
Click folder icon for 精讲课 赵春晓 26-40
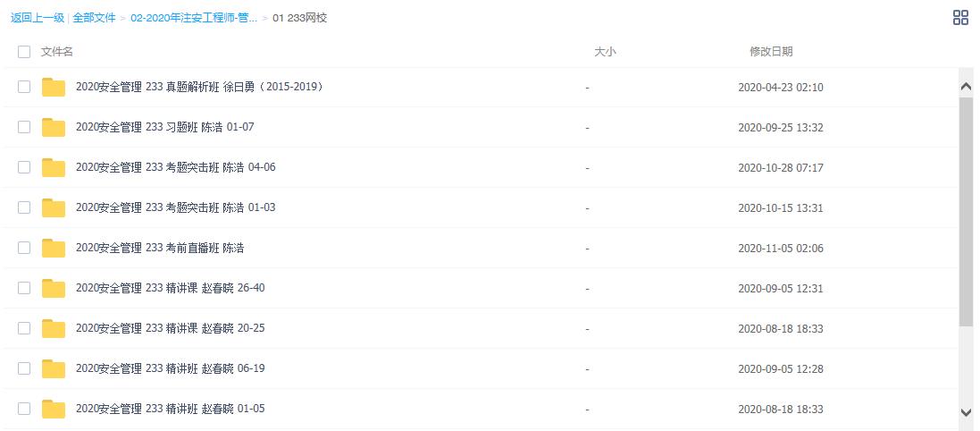tap(54, 289)
